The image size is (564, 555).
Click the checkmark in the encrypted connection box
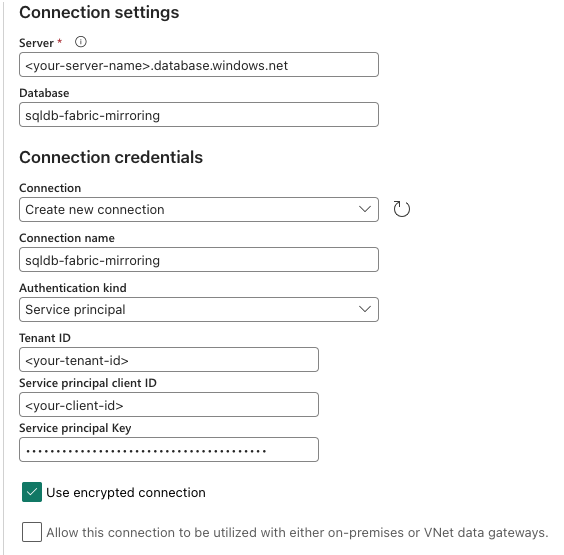(32, 492)
